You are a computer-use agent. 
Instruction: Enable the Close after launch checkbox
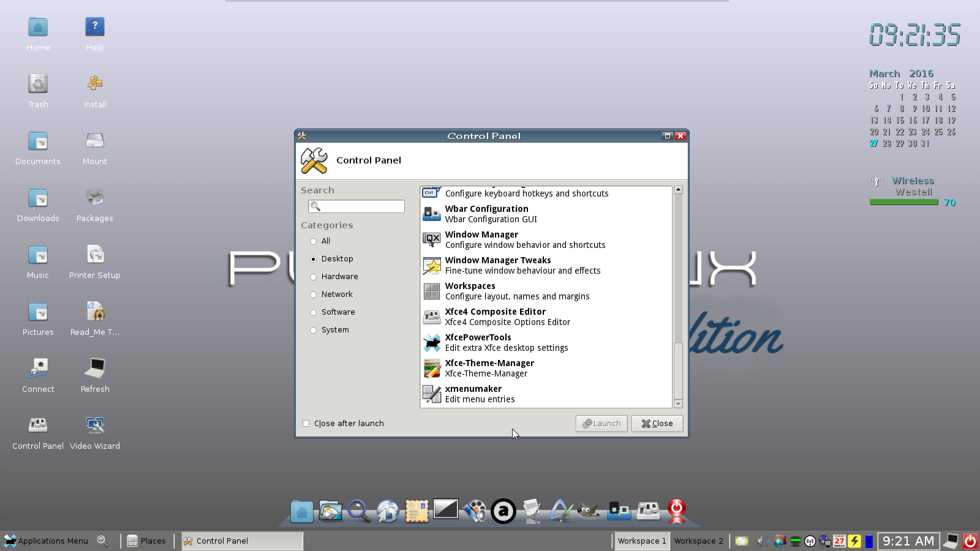point(306,424)
